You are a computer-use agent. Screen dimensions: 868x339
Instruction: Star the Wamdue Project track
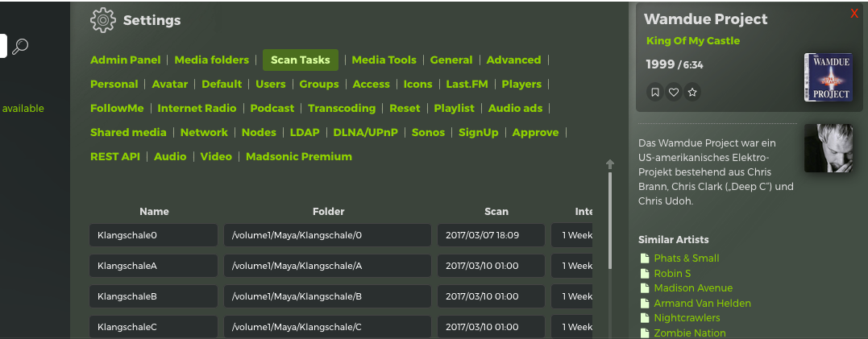click(692, 93)
